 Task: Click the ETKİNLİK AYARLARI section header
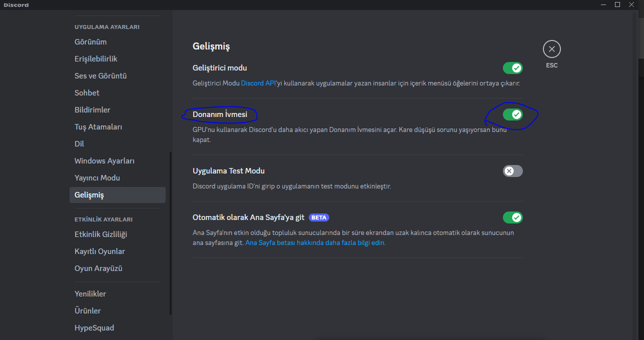pyautogui.click(x=104, y=219)
